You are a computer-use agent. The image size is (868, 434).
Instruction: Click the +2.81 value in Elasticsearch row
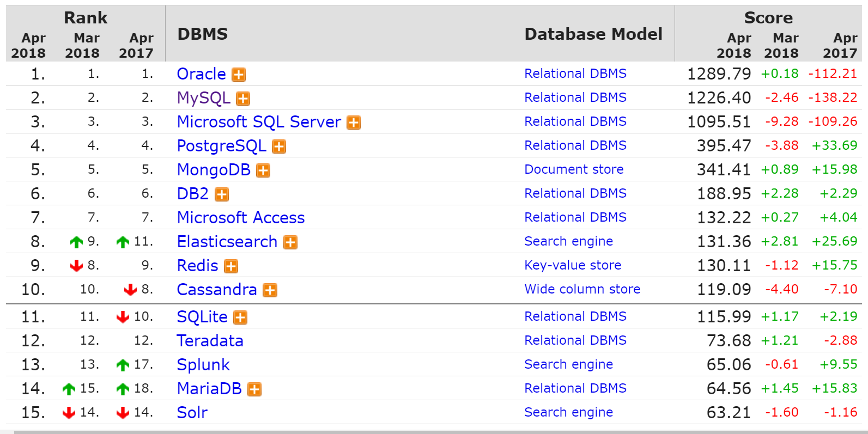pos(780,241)
